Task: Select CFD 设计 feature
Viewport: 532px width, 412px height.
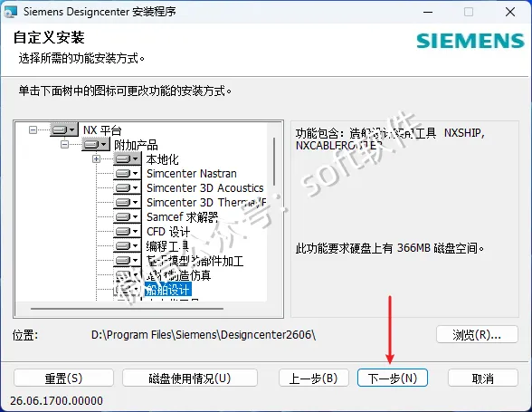Action: [168, 232]
